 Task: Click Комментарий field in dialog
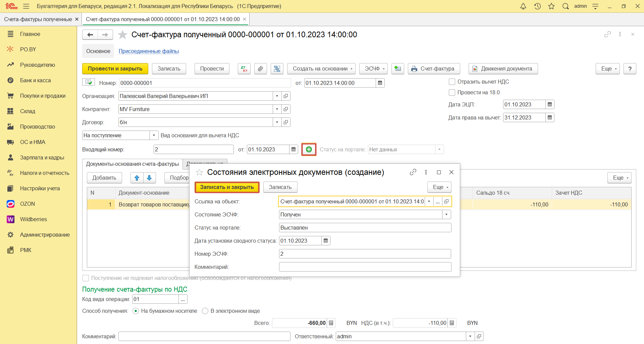[365, 267]
